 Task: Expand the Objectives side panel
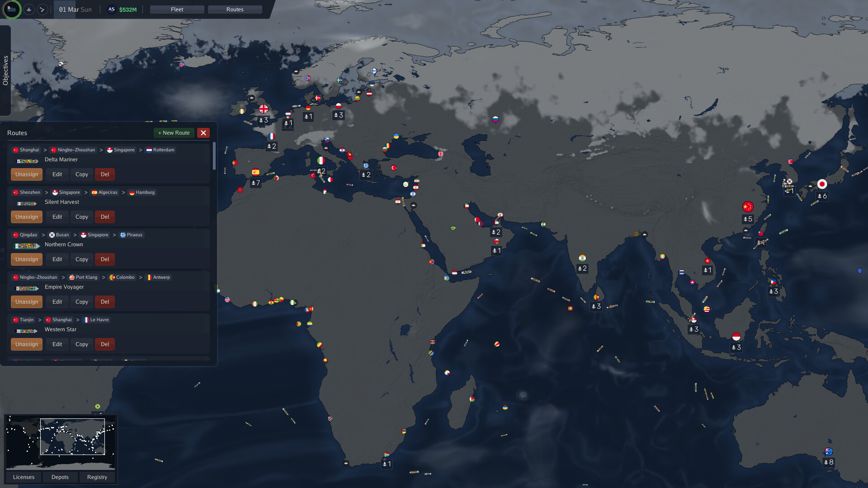coord(5,70)
